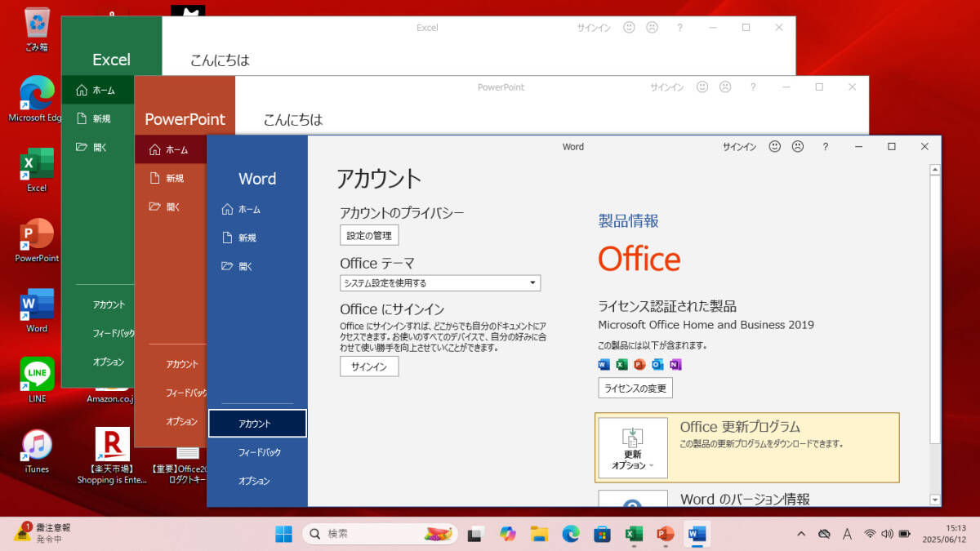Open オプション in the PowerPoint sidebar
The image size is (980, 551).
click(x=181, y=421)
